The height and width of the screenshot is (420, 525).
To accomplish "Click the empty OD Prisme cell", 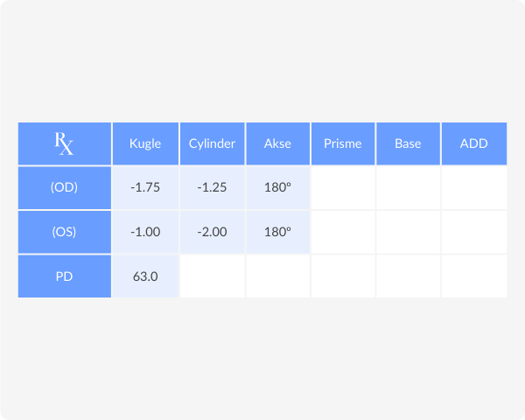I will (x=343, y=188).
